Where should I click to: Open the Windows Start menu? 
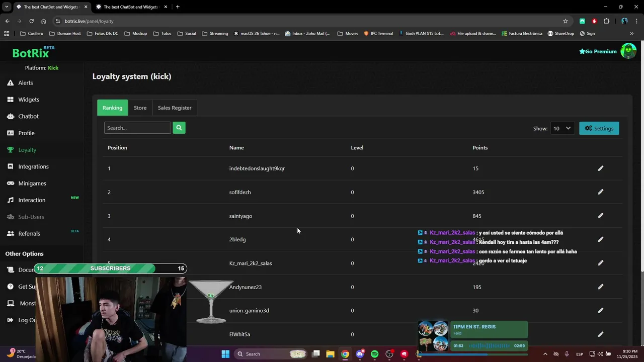pos(225,354)
